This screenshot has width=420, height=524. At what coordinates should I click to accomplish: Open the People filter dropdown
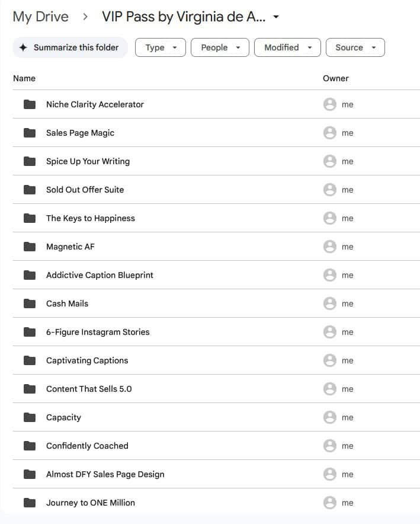click(x=220, y=47)
